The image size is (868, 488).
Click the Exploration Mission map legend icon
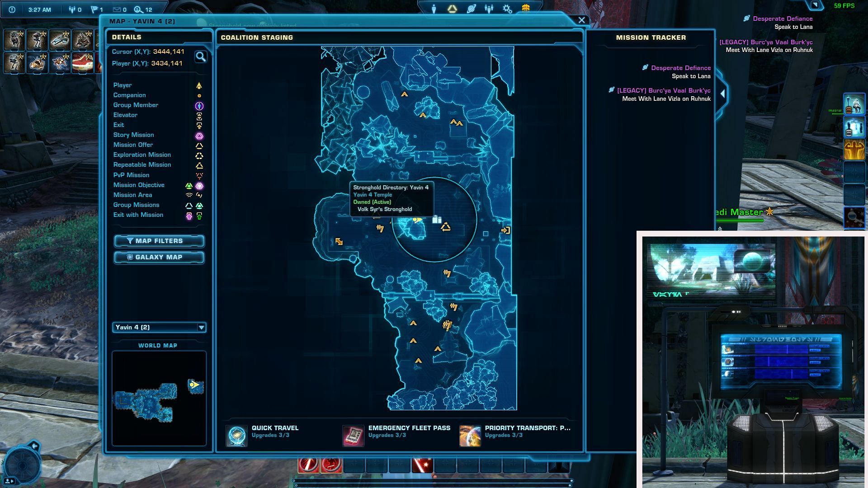tap(199, 155)
